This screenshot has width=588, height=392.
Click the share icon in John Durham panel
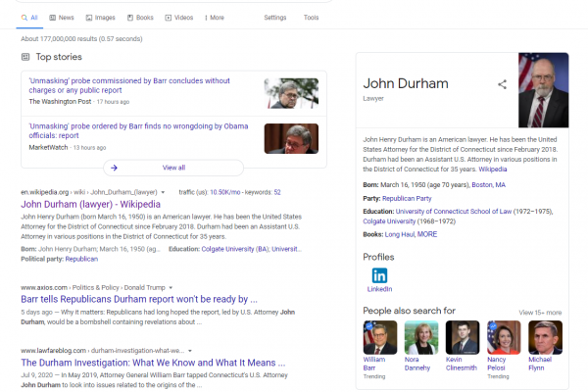click(502, 84)
